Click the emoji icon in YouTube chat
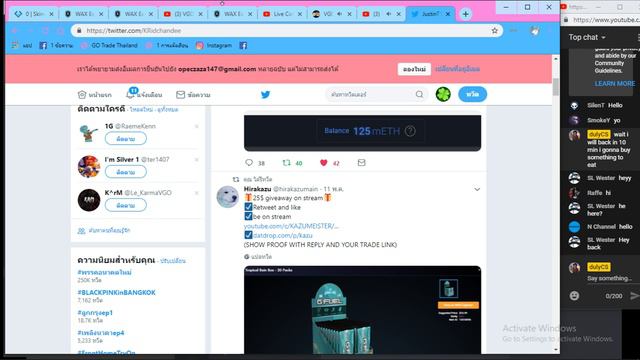Screen dimensions: 640x360 (x=574, y=296)
